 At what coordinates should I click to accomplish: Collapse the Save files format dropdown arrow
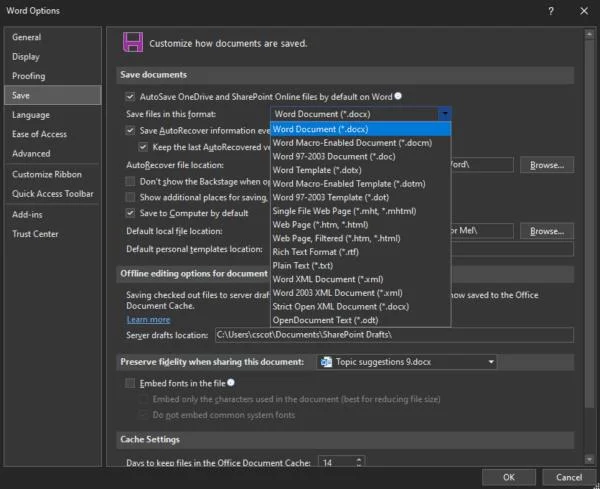tap(445, 114)
